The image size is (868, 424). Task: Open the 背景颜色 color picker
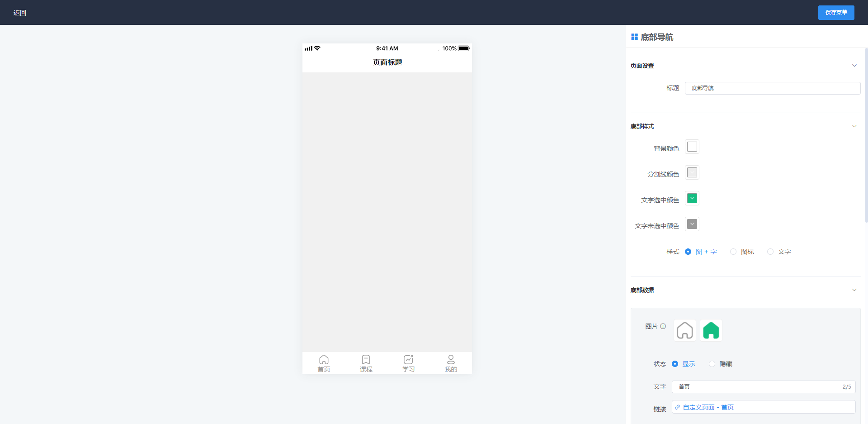click(692, 147)
